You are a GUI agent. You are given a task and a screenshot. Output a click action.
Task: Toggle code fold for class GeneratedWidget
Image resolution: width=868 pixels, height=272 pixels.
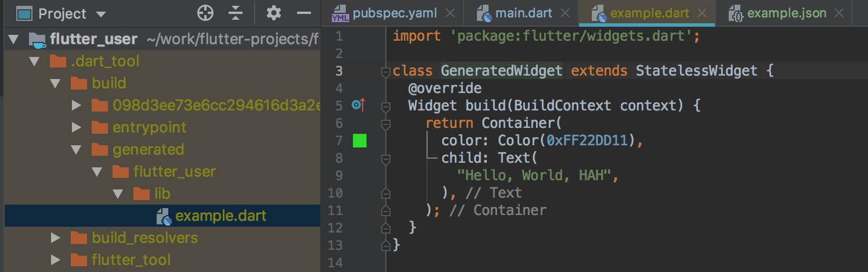385,71
